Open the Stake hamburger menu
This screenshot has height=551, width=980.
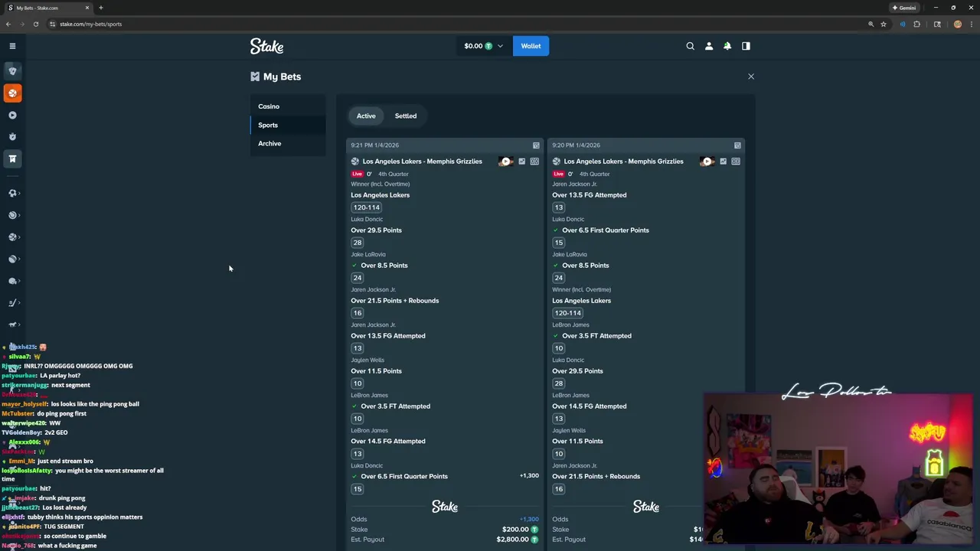tap(12, 46)
